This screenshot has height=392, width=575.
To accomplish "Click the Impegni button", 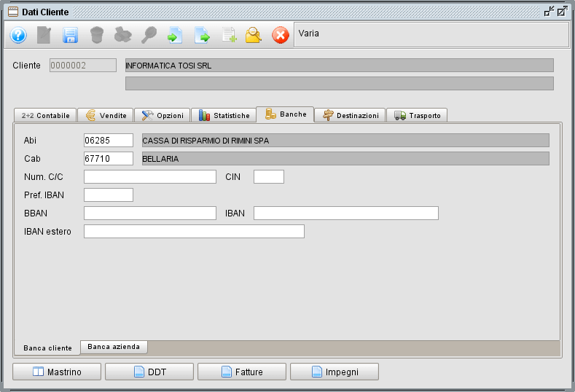I will pyautogui.click(x=335, y=372).
